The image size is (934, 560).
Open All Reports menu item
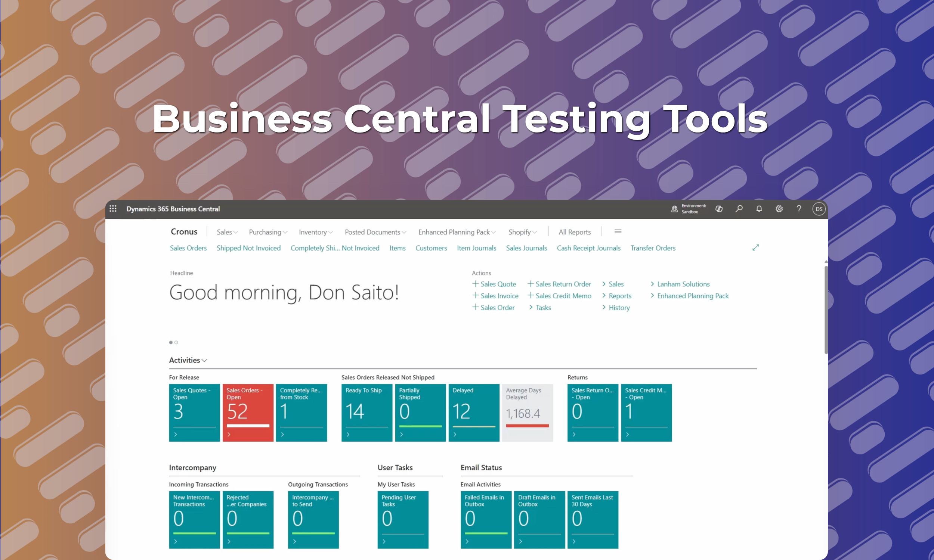click(575, 232)
